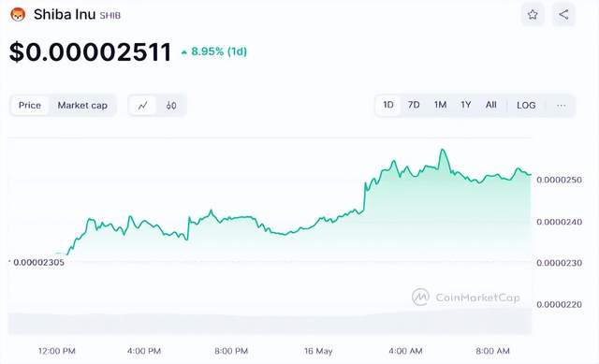Switch to line chart view icon
The height and width of the screenshot is (364, 599).
(143, 106)
